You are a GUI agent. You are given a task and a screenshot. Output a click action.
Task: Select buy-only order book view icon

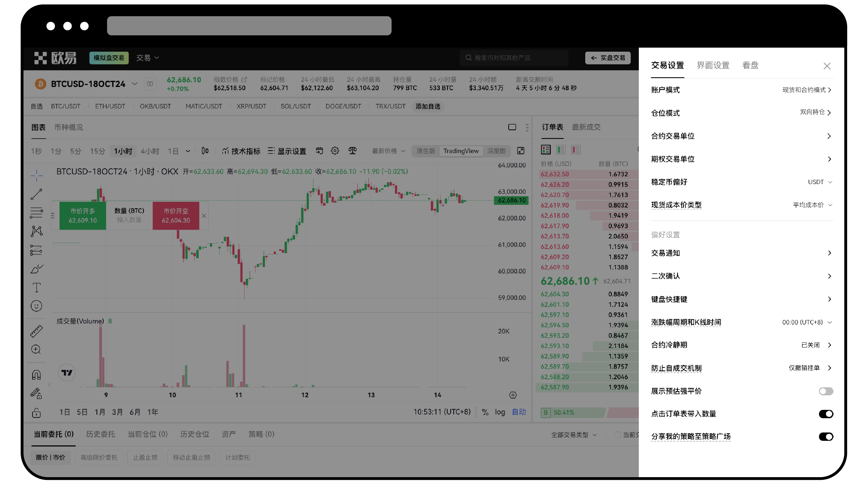click(561, 150)
